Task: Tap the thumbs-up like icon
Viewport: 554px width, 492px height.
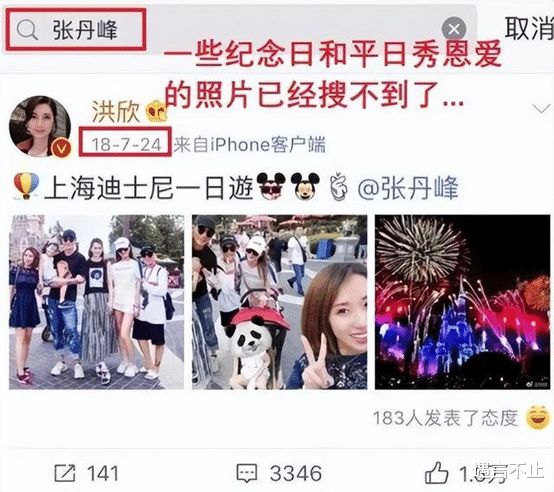Action: point(436,473)
